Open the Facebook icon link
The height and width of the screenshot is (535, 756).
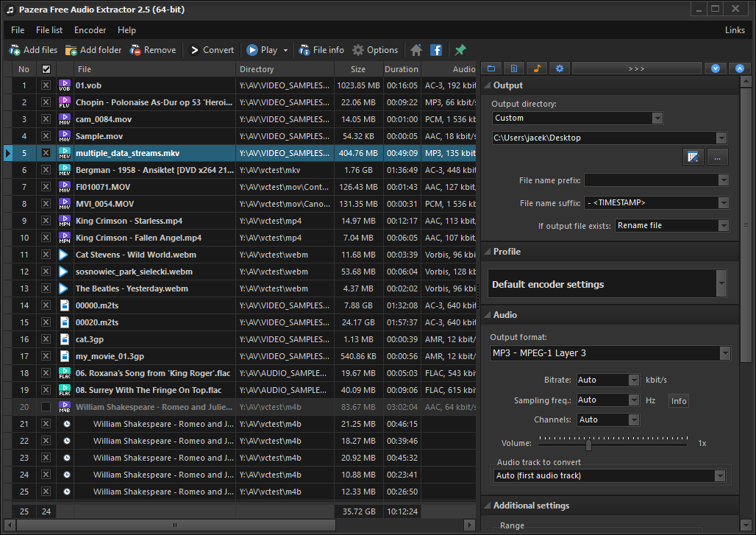pos(436,50)
